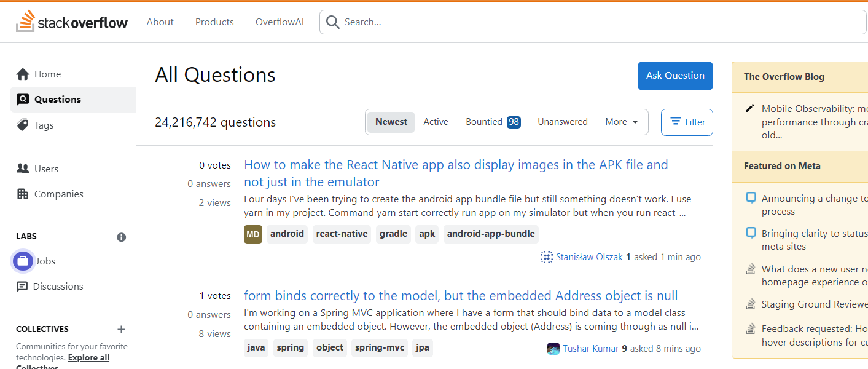Click the info icon next to LABS
This screenshot has height=369, width=868.
[x=121, y=237]
